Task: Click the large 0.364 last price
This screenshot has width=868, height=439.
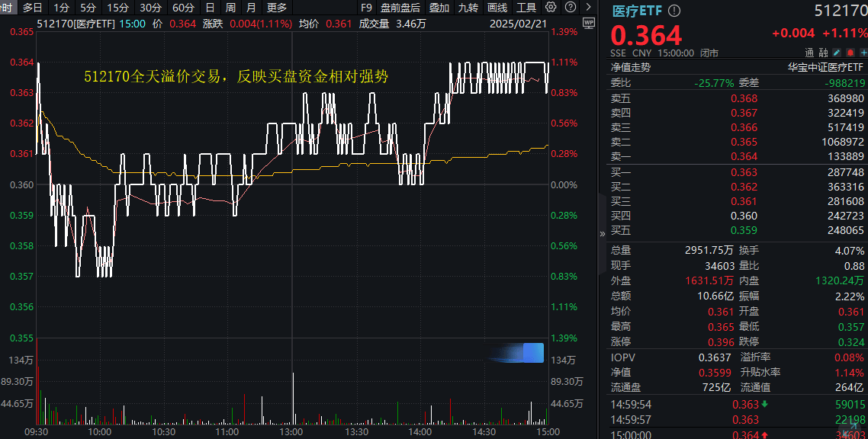Action: click(647, 35)
